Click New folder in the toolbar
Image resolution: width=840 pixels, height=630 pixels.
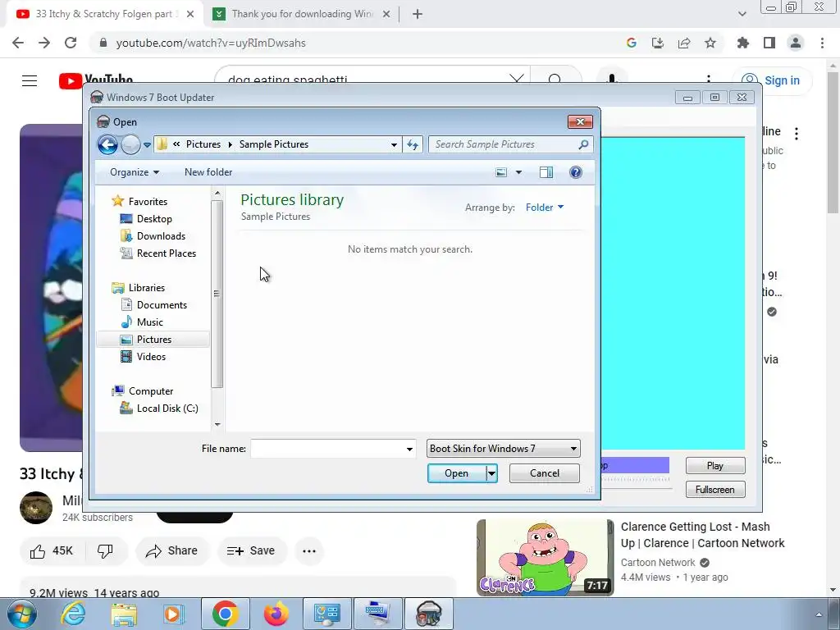click(x=208, y=172)
